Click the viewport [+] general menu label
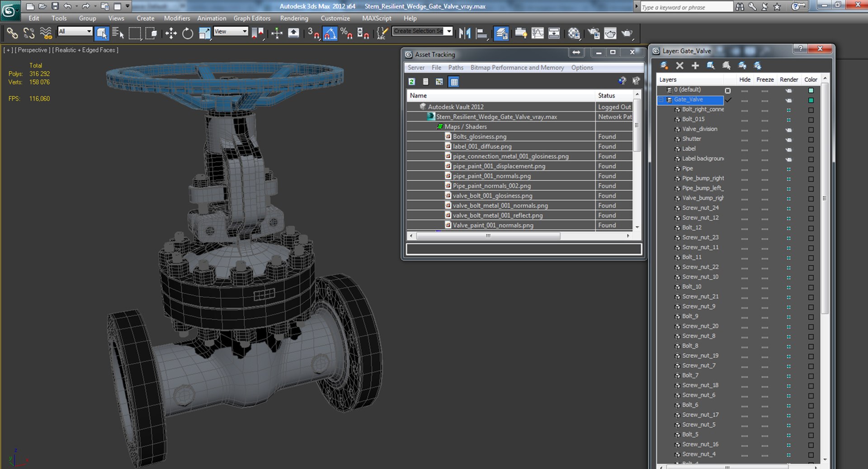This screenshot has width=868, height=469. [x=8, y=50]
